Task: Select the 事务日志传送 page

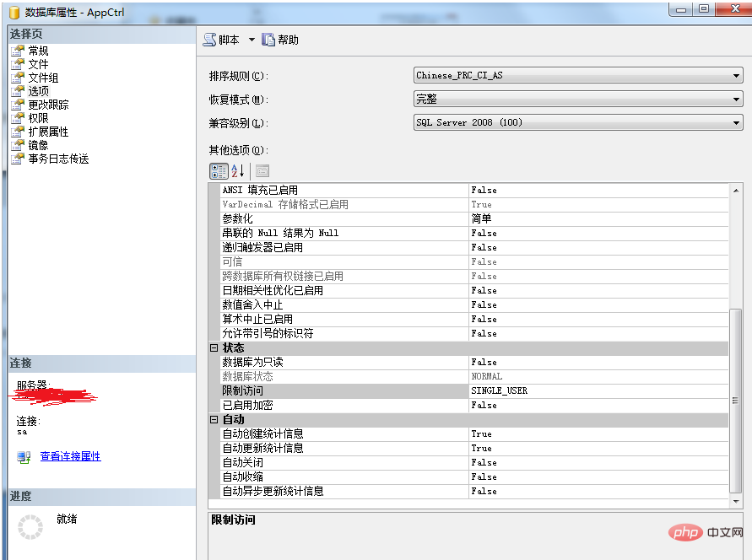Action: (58, 159)
